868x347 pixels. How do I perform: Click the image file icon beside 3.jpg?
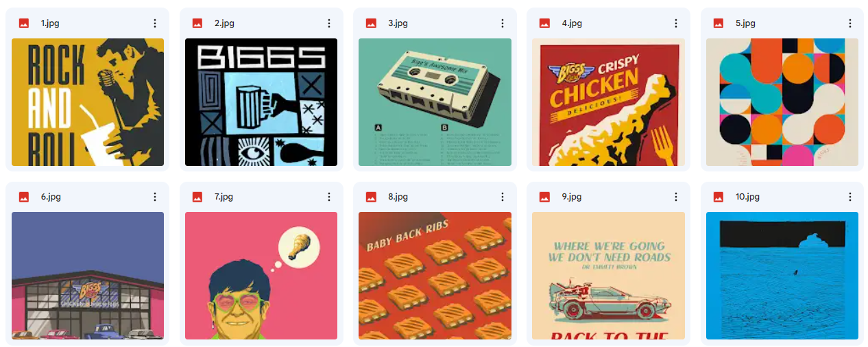[x=371, y=23]
